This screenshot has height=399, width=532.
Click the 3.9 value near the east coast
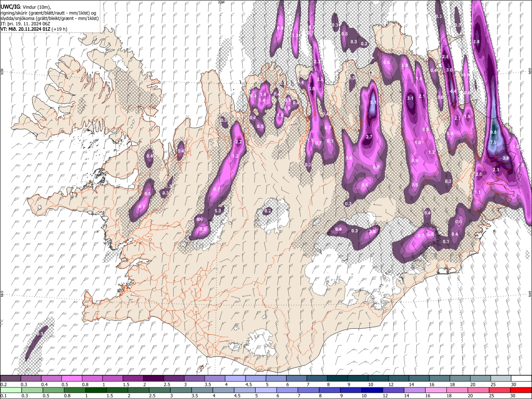pyautogui.click(x=506, y=158)
